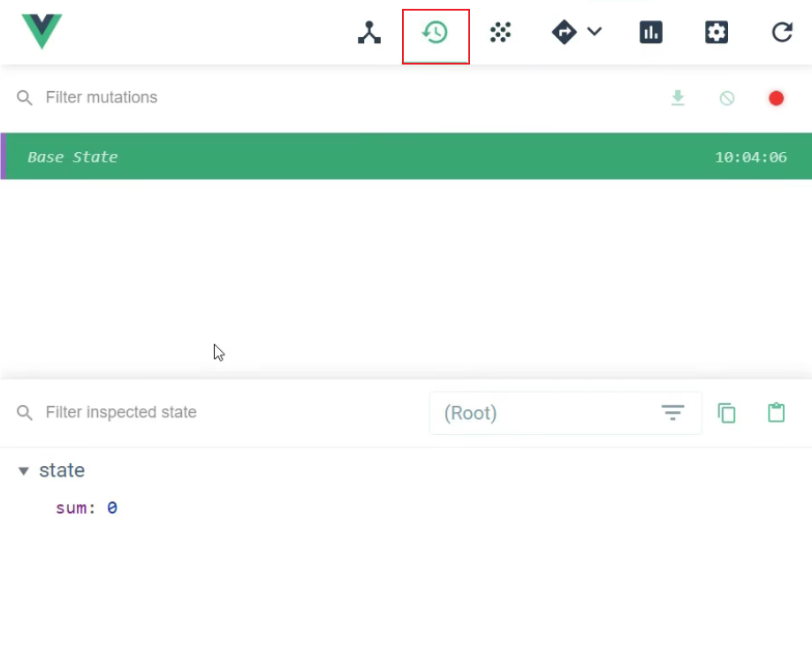Image resolution: width=812 pixels, height=656 pixels.
Task: Select the highlighted Timeline history icon
Action: pyautogui.click(x=434, y=32)
